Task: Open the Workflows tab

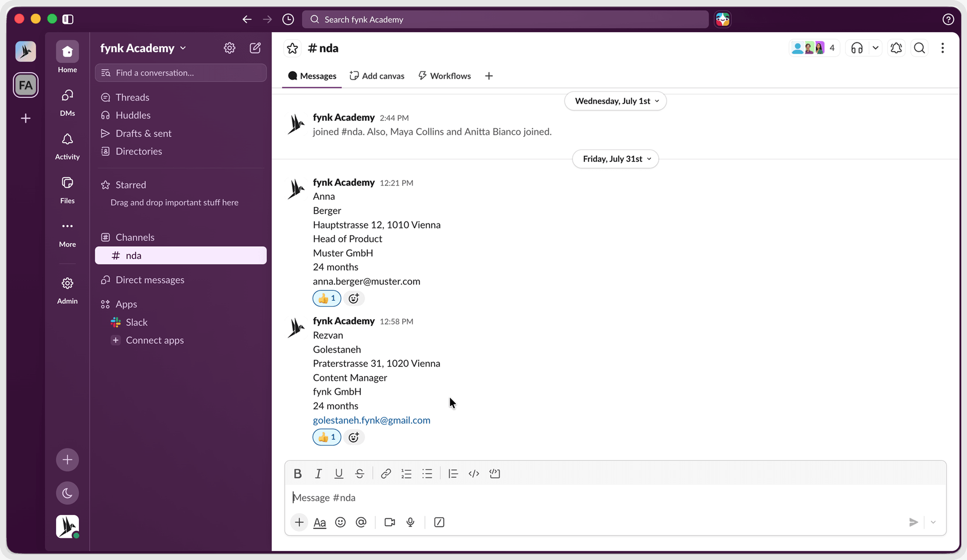Action: pos(444,76)
